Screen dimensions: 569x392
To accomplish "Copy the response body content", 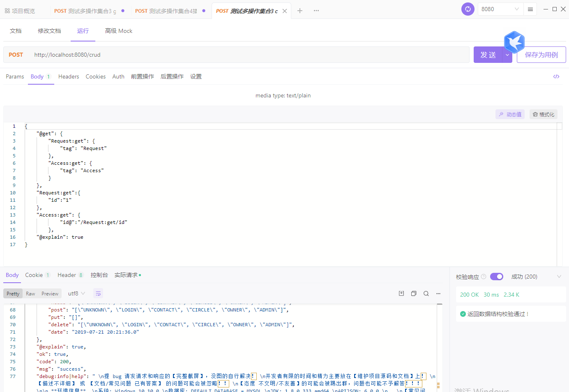I will [x=414, y=293].
